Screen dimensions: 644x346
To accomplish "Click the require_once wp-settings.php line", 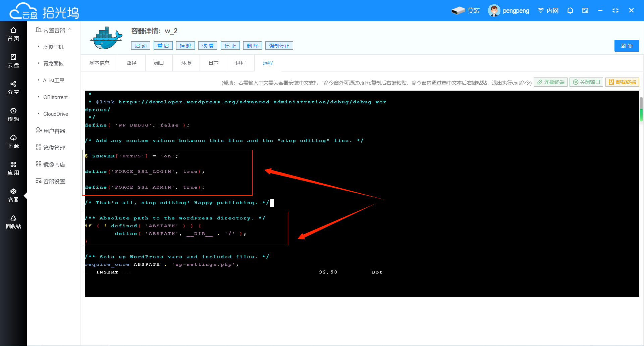I will pos(162,264).
